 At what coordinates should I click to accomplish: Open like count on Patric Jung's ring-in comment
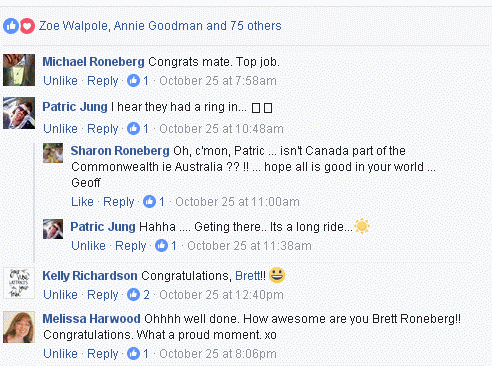[138, 129]
